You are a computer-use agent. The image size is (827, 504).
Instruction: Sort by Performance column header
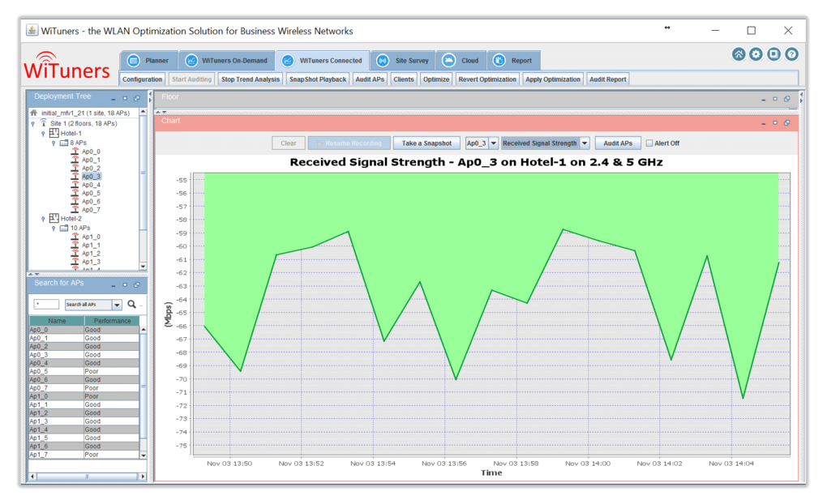tap(112, 321)
